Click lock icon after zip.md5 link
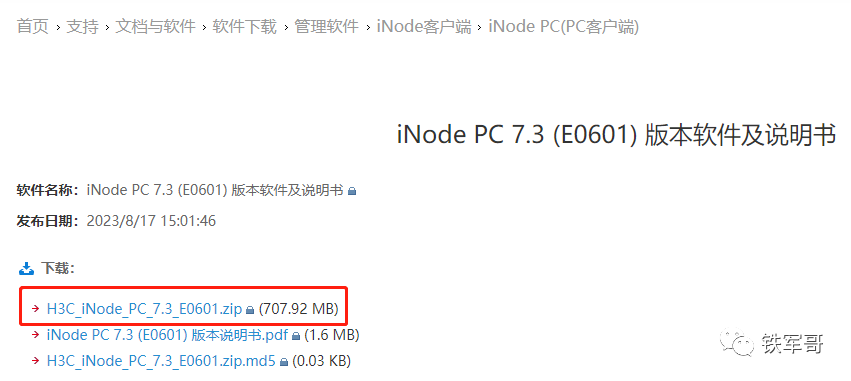Image resolution: width=851 pixels, height=381 pixels. tap(284, 362)
